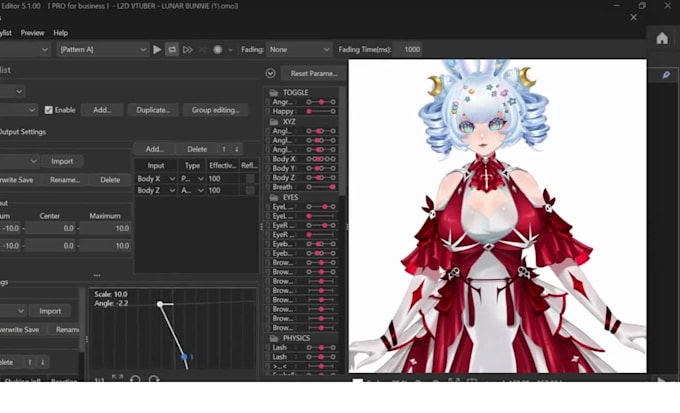The height and width of the screenshot is (413, 680).
Task: Open the dropdown left of Pattern A
Action: [24, 49]
